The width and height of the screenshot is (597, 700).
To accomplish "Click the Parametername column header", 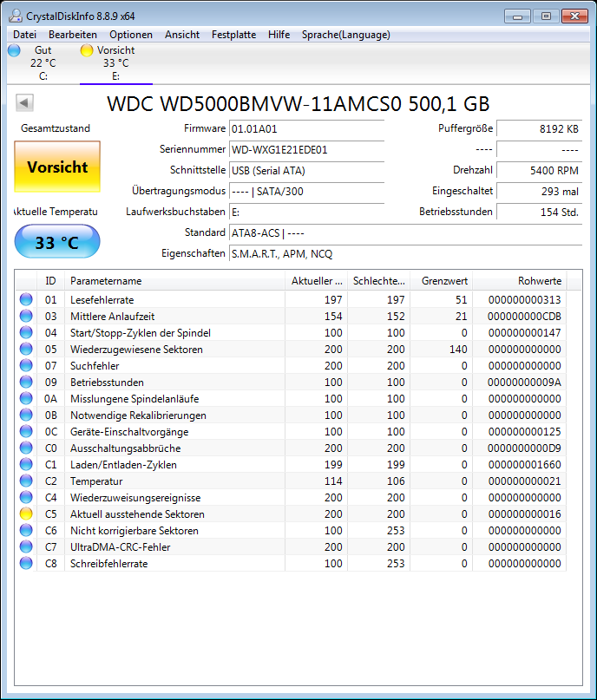I will point(175,281).
